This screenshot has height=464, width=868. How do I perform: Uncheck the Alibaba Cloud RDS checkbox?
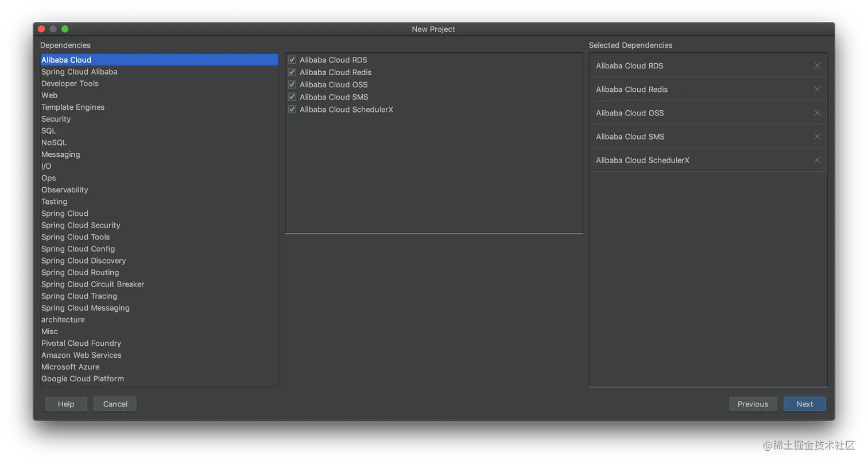(292, 60)
